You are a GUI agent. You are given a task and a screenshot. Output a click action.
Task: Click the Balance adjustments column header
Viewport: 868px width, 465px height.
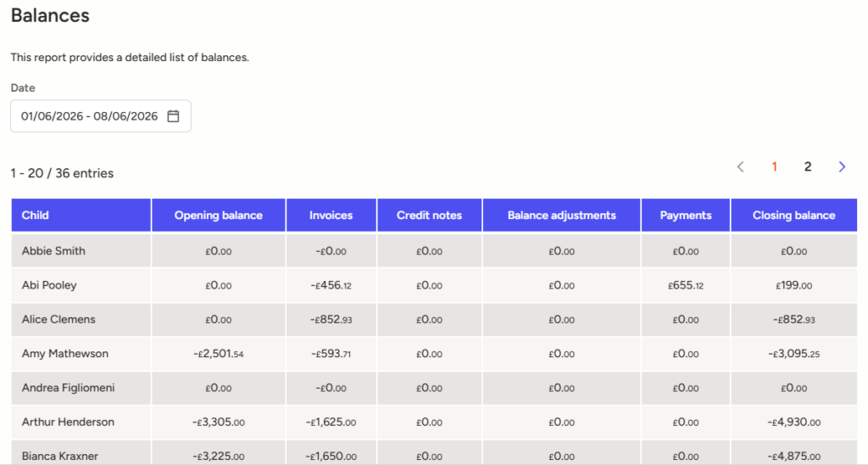click(562, 215)
